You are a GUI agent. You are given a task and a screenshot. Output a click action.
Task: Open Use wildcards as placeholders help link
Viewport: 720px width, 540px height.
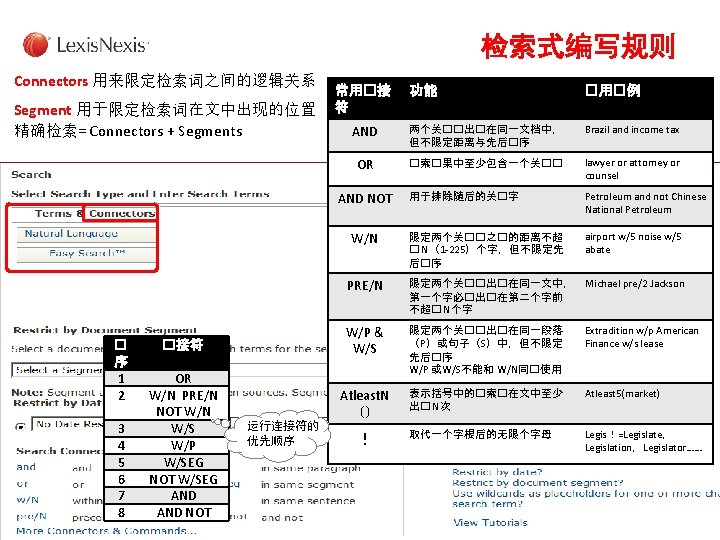click(586, 498)
